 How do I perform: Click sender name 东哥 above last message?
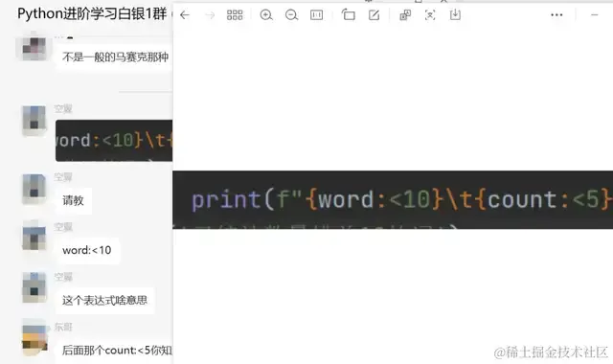pyautogui.click(x=63, y=328)
